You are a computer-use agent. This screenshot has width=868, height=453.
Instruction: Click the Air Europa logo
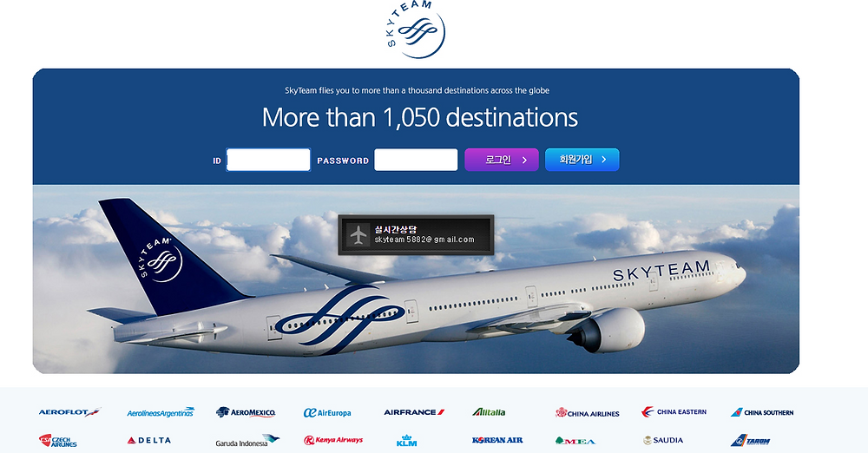327,412
